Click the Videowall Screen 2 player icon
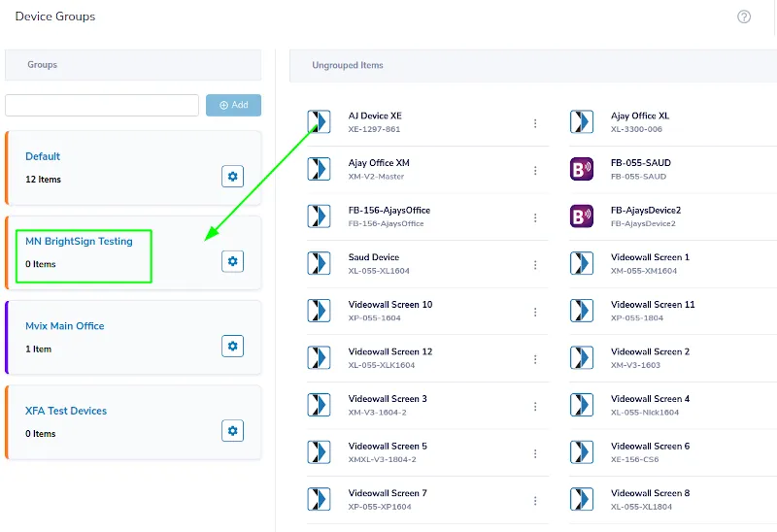Image resolution: width=777 pixels, height=532 pixels. (x=581, y=357)
